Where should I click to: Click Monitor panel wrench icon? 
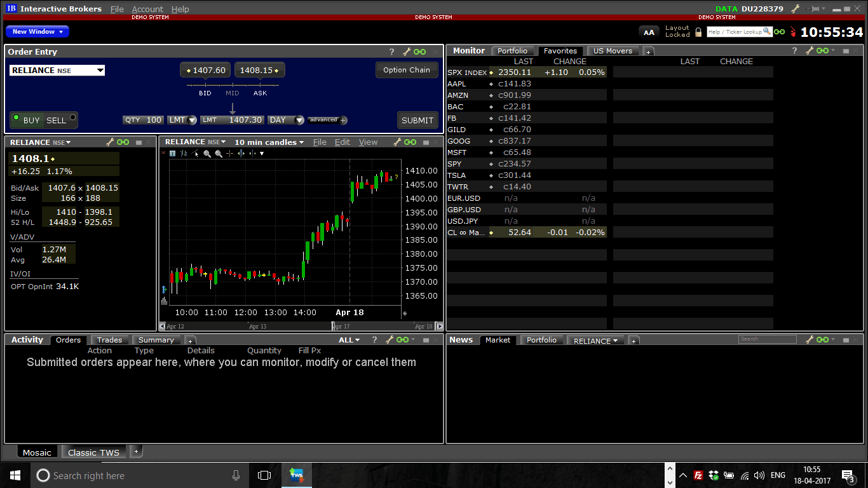810,51
